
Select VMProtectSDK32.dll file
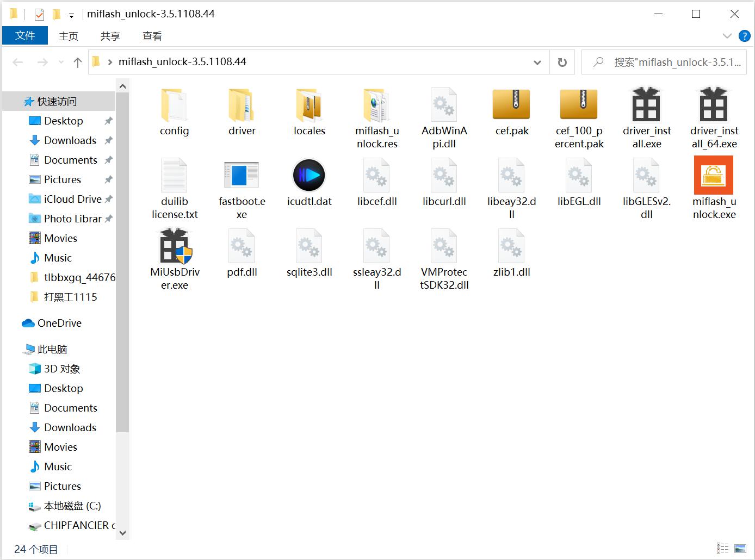[444, 260]
